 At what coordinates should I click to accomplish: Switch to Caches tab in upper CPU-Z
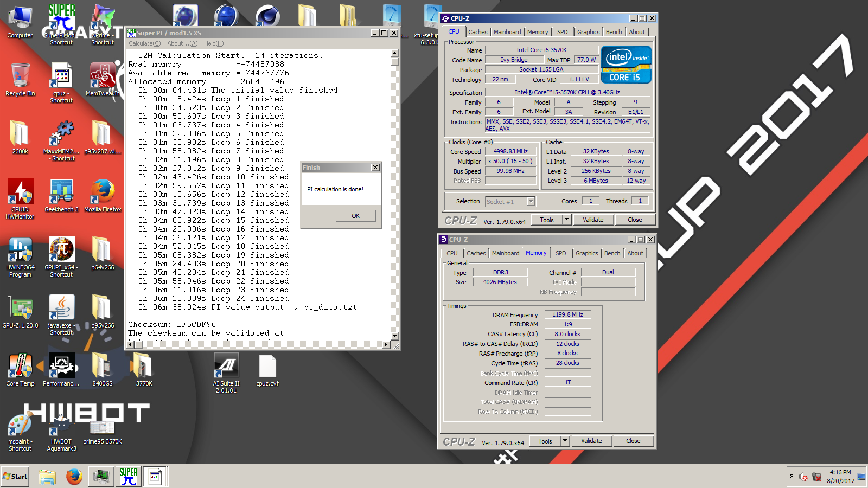(x=478, y=32)
